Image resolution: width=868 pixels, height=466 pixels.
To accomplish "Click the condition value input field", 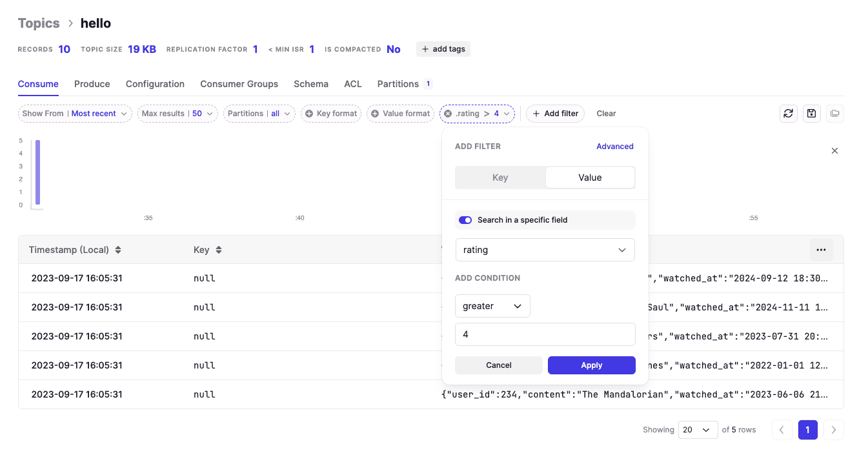I will [x=545, y=334].
